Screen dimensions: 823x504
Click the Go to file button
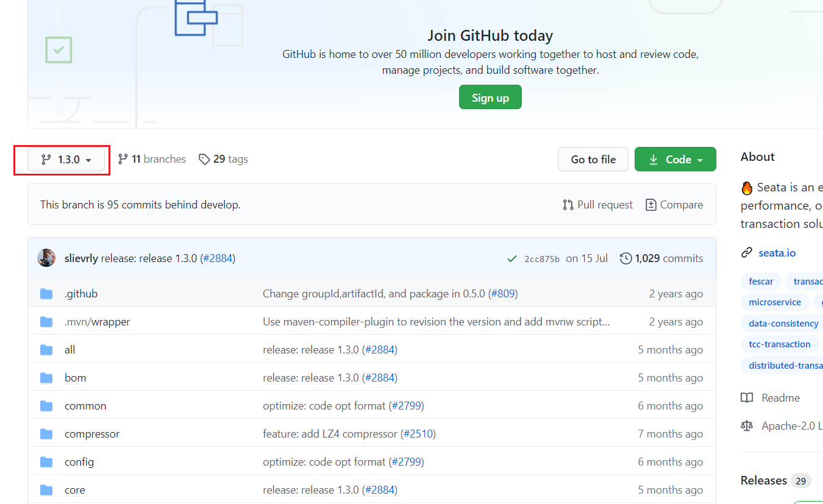(593, 160)
